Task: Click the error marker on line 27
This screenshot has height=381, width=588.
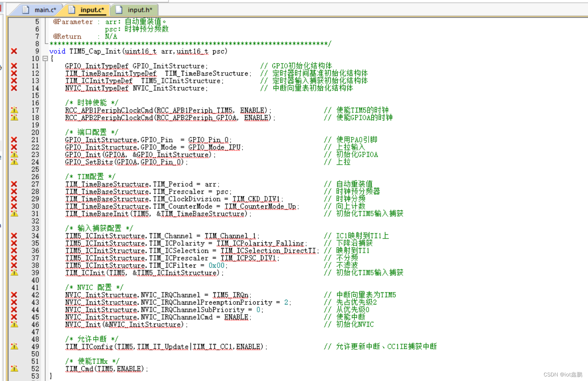Action: (14, 184)
